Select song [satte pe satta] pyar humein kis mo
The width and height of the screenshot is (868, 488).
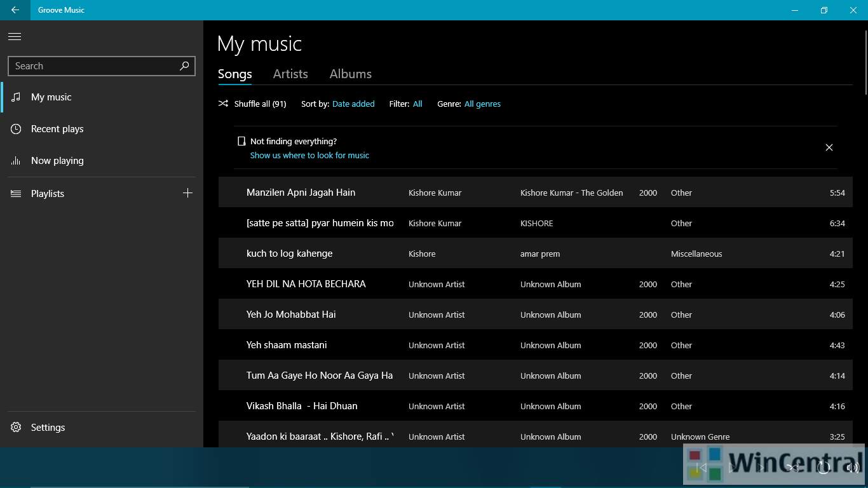click(320, 223)
